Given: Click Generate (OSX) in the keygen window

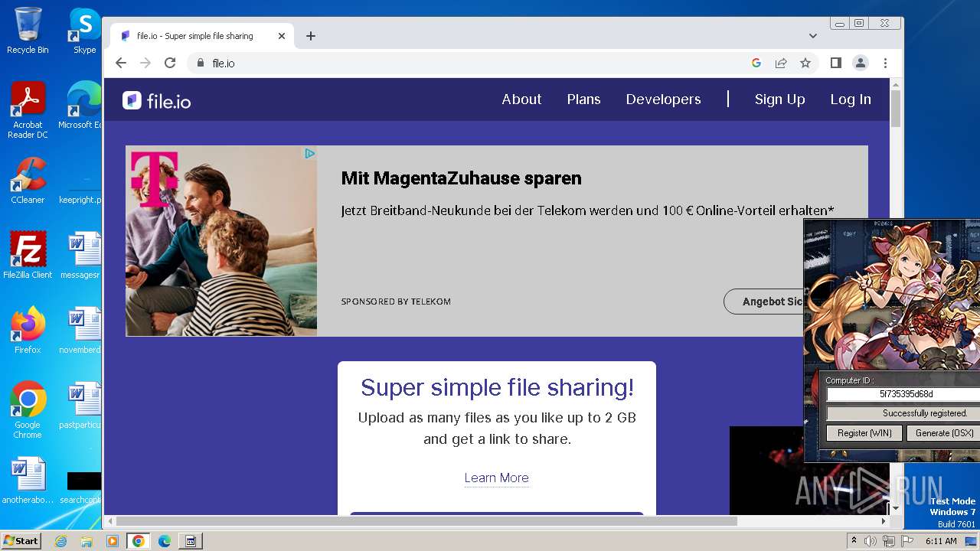Looking at the screenshot, I should pos(943,433).
